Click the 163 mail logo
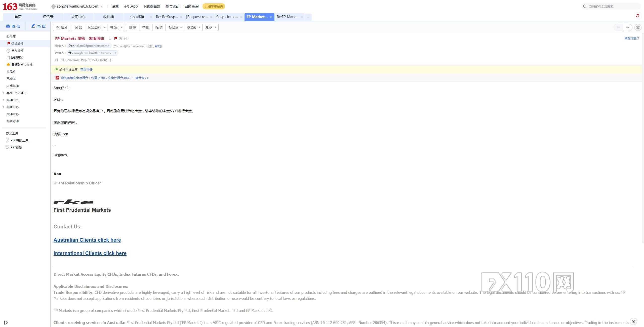The image size is (644, 327). 20,7
